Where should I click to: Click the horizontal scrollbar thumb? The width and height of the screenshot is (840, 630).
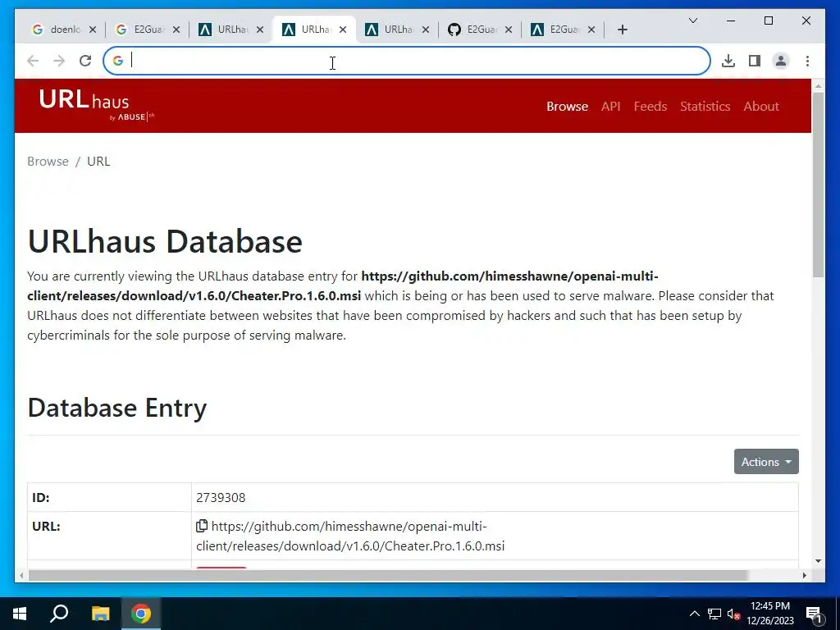coord(388,575)
